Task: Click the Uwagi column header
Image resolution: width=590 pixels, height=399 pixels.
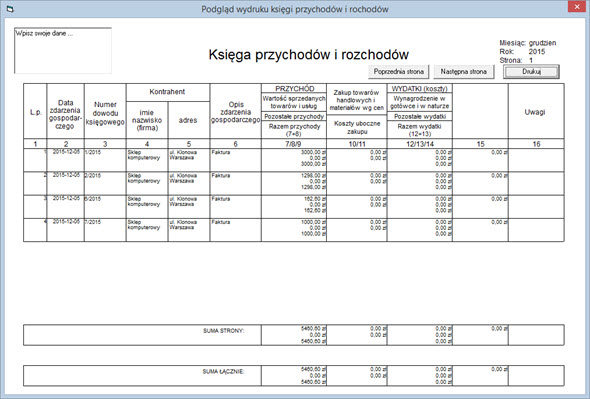Action: pos(536,112)
